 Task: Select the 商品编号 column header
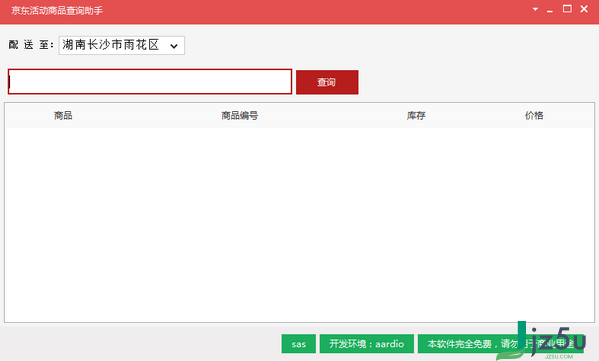(x=240, y=116)
